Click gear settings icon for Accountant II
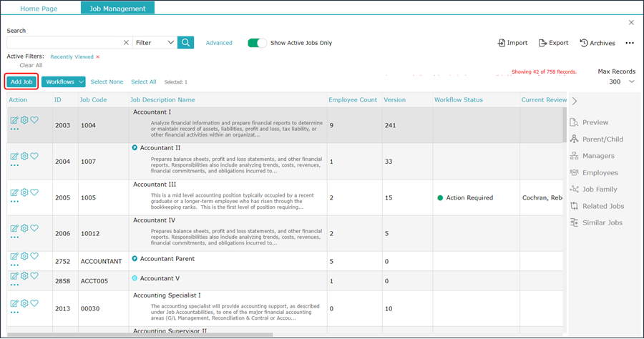 click(x=24, y=156)
